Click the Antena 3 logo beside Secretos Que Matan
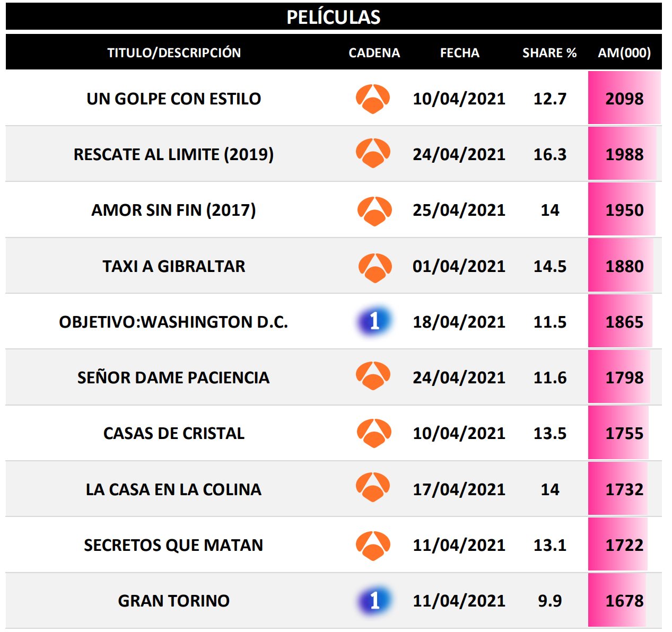The image size is (672, 632). click(x=373, y=545)
